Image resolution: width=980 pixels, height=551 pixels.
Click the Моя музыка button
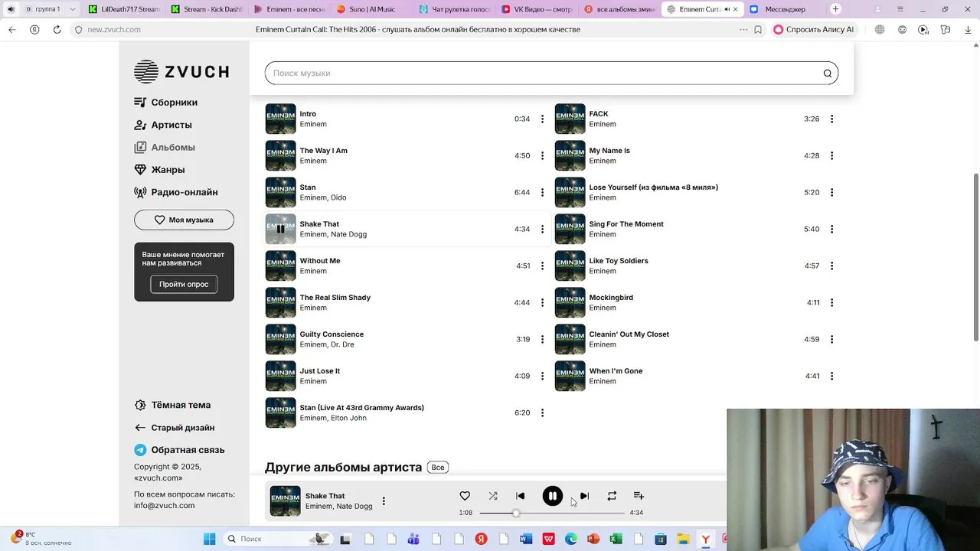click(x=184, y=220)
